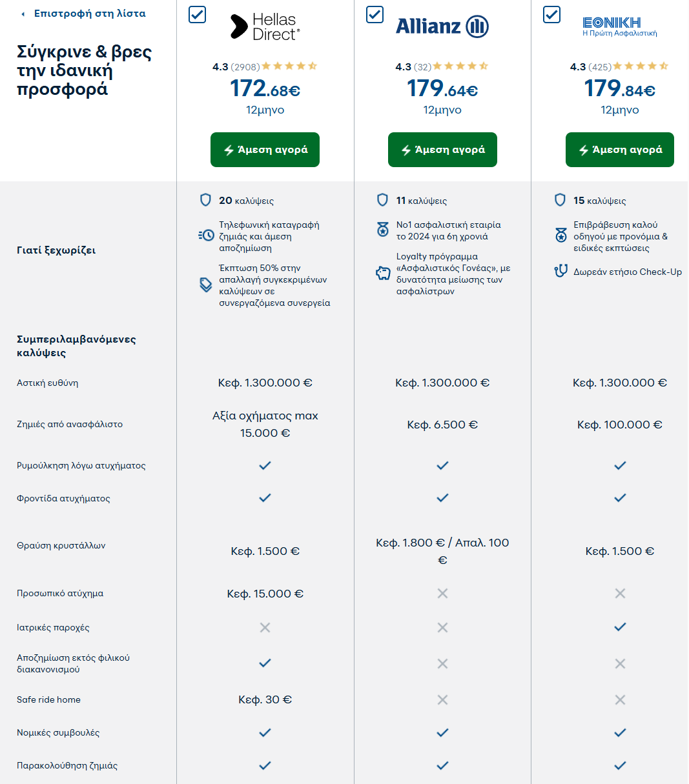Click the stethoscope icon for Δωρεάν ετήσιο Check-Up
The width and height of the screenshot is (689, 784).
pos(560,272)
